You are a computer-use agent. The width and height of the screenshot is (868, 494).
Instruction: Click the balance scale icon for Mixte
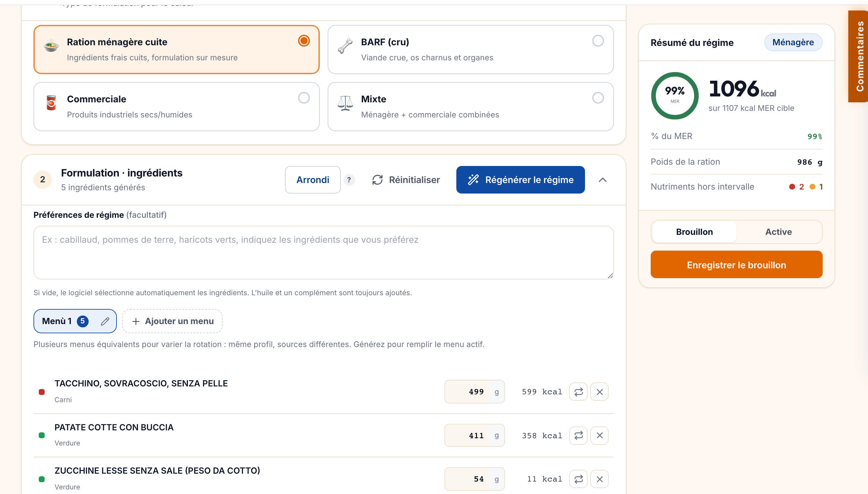[x=345, y=103]
